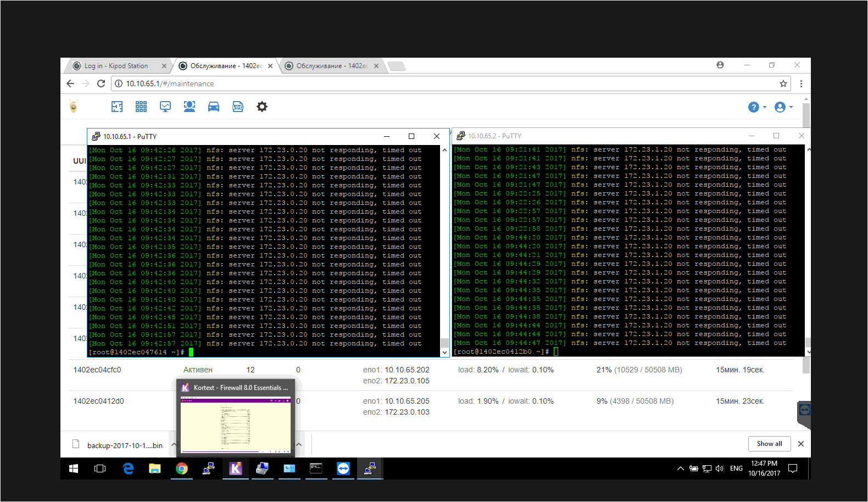Open a new Chrome tab
Image resolution: width=868 pixels, height=502 pixels.
point(397,66)
